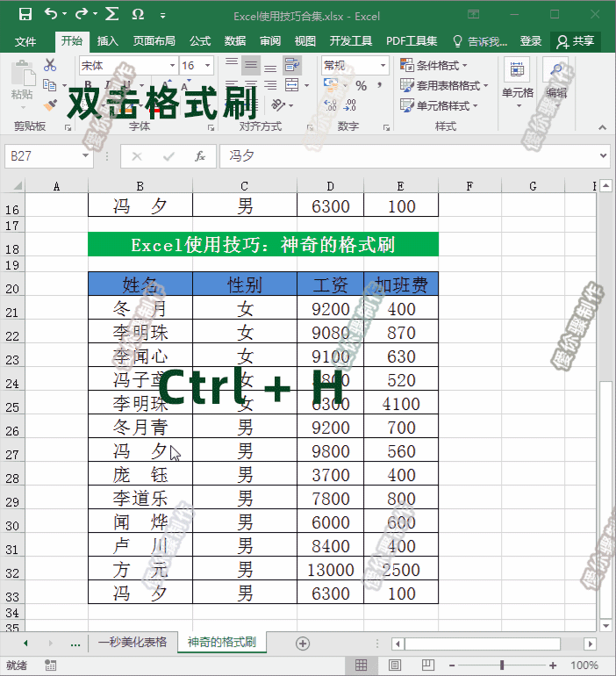Switch to the 页面布局 ribbon tab
The image size is (616, 676).
pyautogui.click(x=154, y=41)
